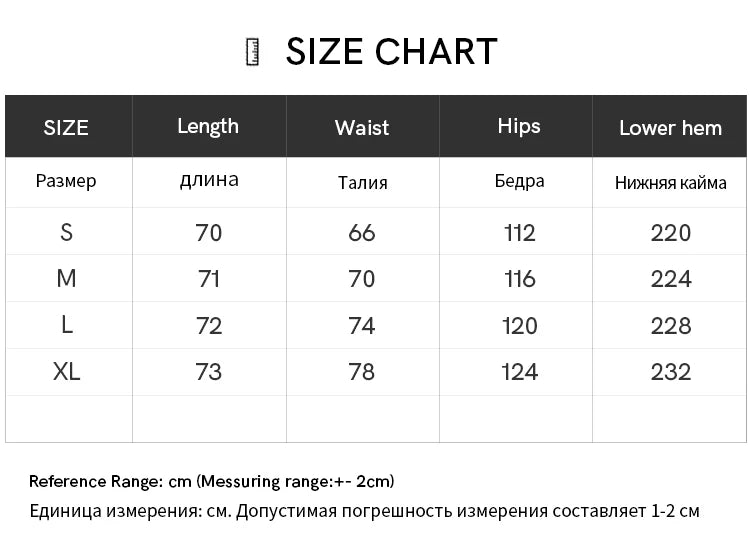This screenshot has width=750, height=549.
Task: Click the Единица измерения note line
Action: click(x=364, y=511)
